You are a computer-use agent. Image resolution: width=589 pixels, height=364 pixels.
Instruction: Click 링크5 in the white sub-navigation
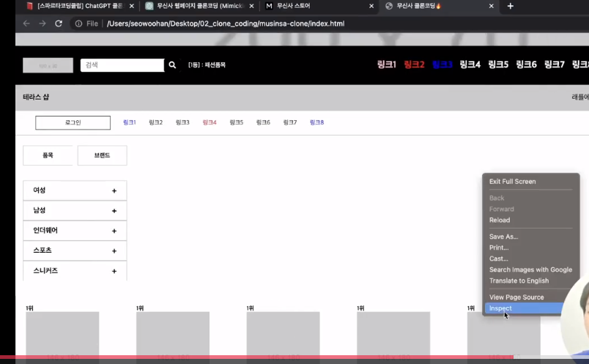(237, 122)
